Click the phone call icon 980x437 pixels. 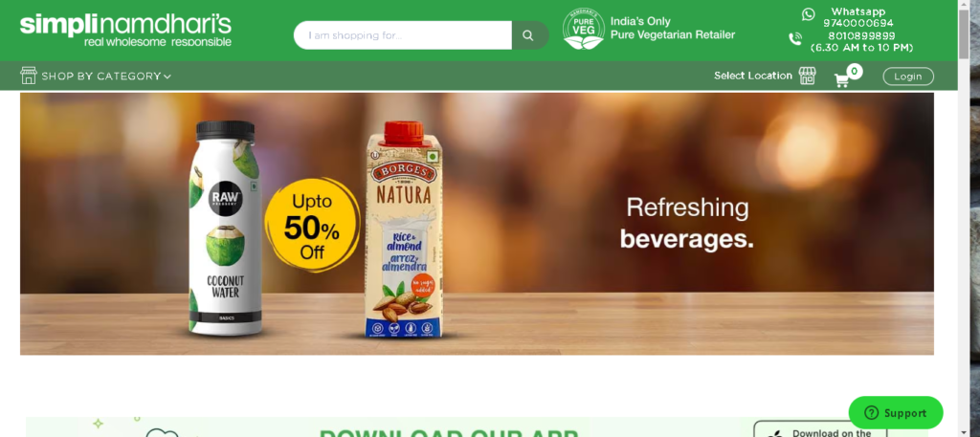pyautogui.click(x=795, y=38)
